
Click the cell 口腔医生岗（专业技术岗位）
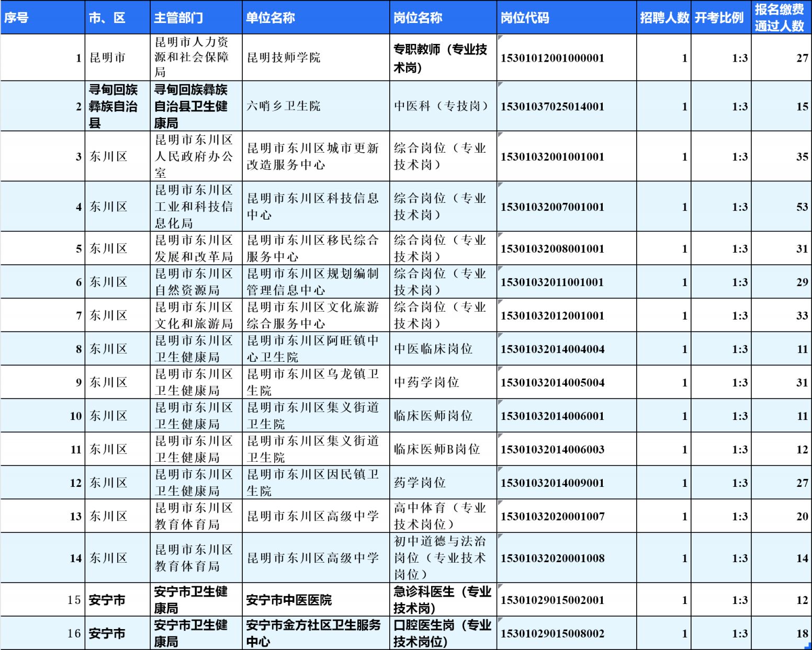point(443,633)
